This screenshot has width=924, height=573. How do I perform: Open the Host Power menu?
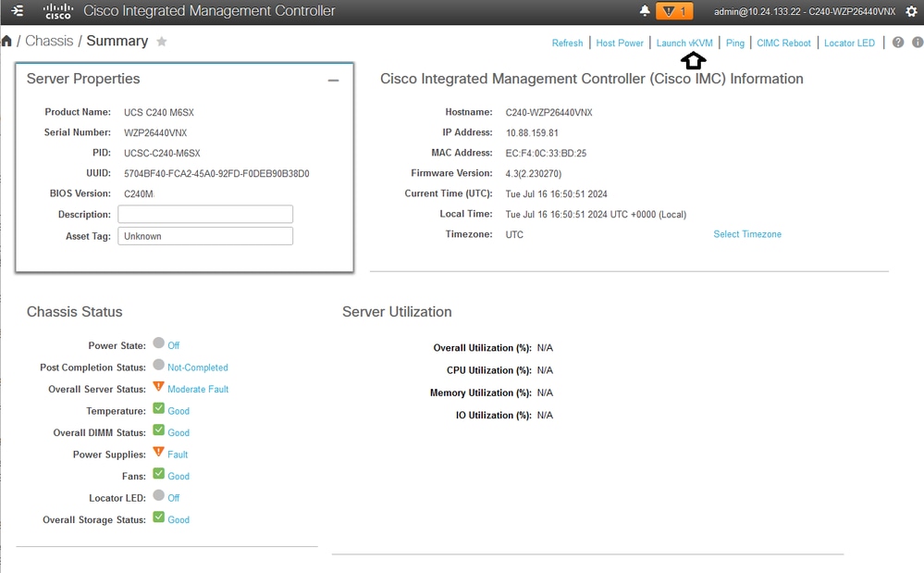pyautogui.click(x=620, y=43)
